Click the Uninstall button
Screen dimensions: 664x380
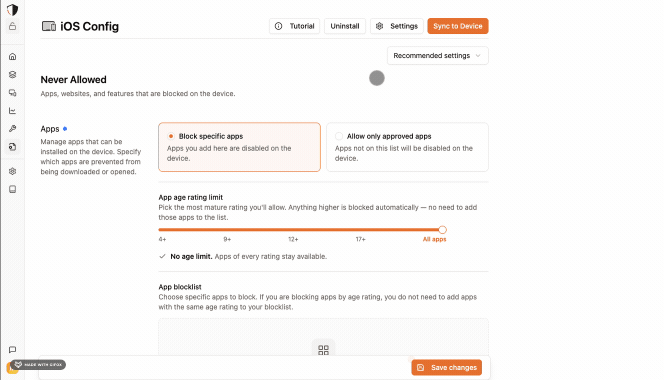345,26
